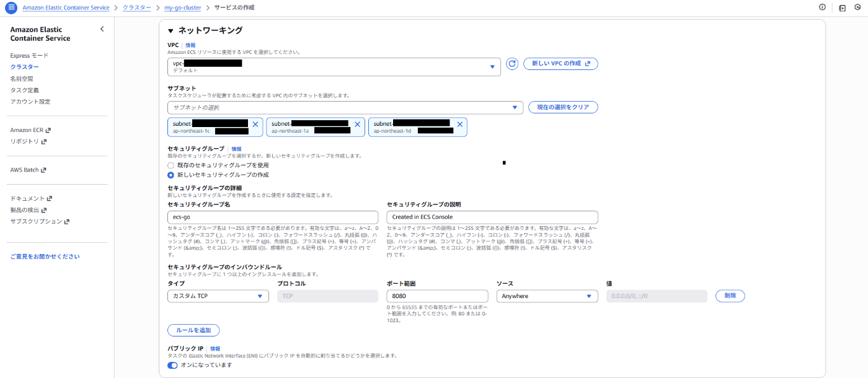Edit the セキュリティグループ名 field ecs-go
The image size is (868, 378).
(273, 217)
